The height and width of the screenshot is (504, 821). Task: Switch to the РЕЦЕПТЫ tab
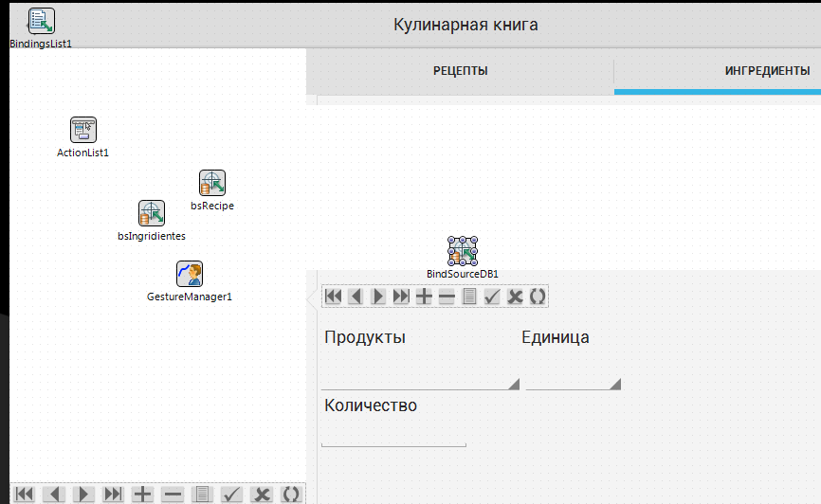coord(460,71)
